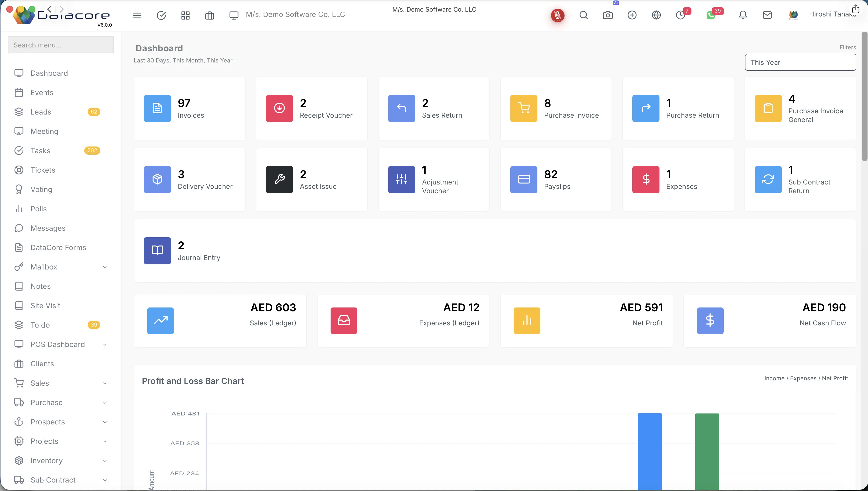
Task: Expand the Projects menu chevron
Action: click(x=105, y=441)
